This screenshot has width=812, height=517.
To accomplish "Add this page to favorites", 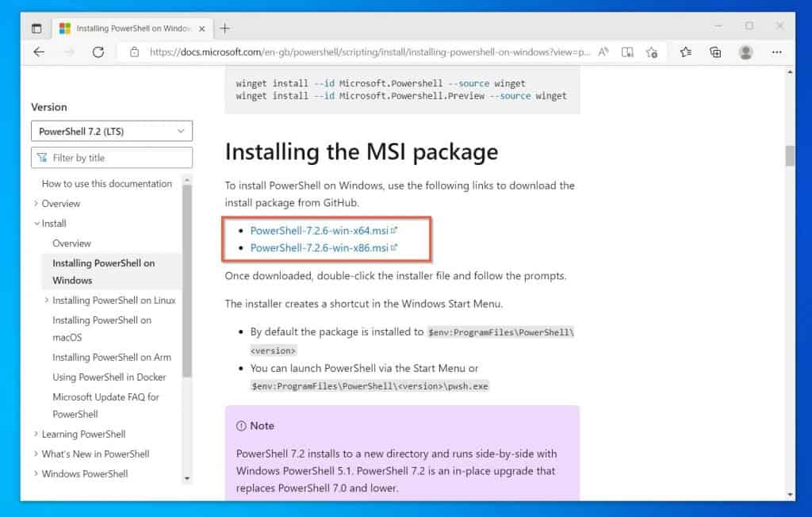I will (x=652, y=52).
